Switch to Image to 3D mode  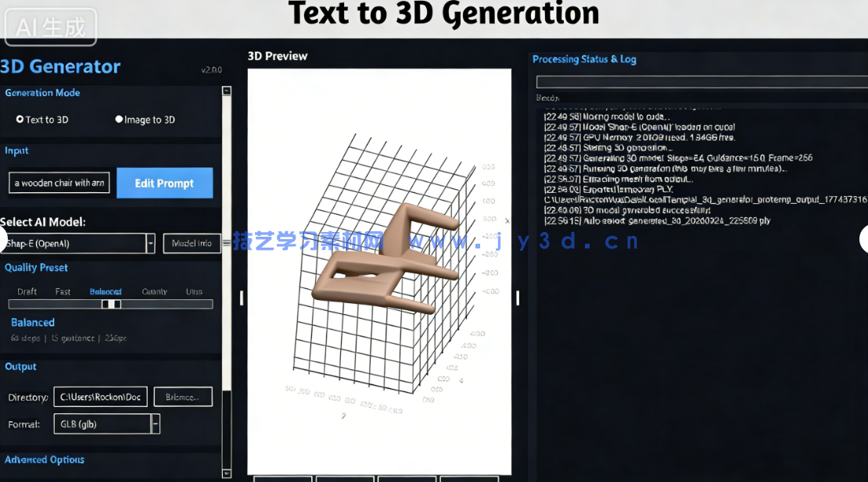click(120, 120)
